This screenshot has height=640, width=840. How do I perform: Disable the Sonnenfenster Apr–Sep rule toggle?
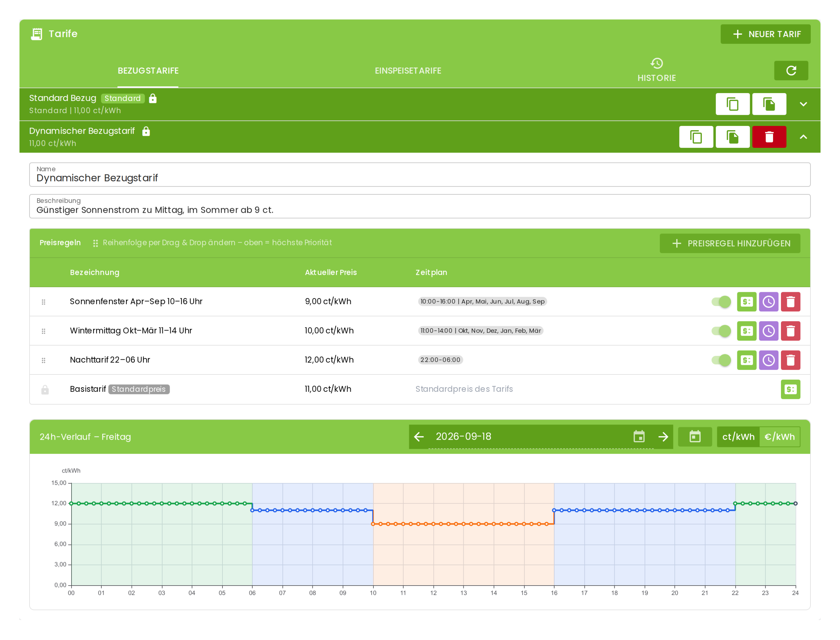pos(721,302)
